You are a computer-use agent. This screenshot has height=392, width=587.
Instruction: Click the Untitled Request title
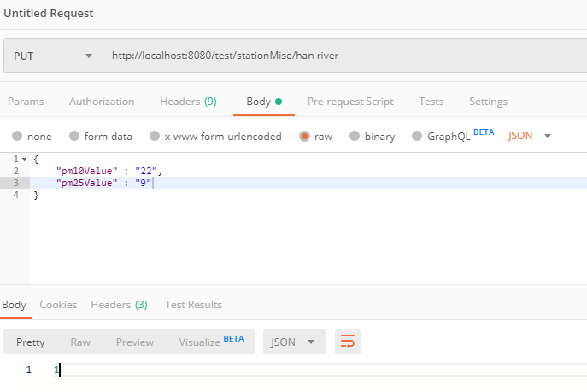coord(49,14)
